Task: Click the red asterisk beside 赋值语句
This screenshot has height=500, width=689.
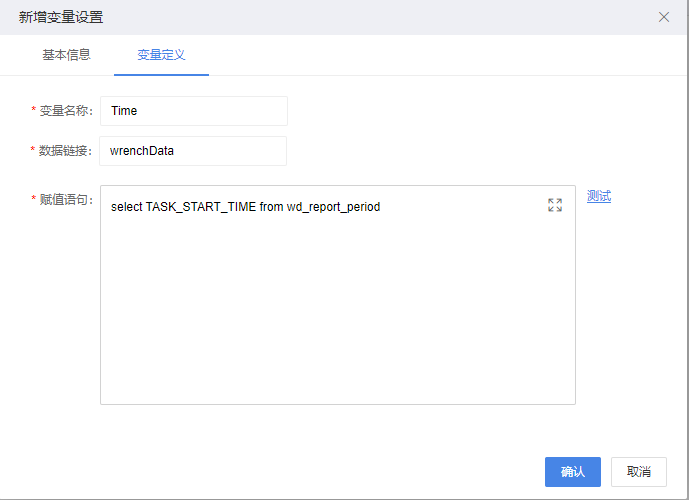Action: click(x=33, y=198)
